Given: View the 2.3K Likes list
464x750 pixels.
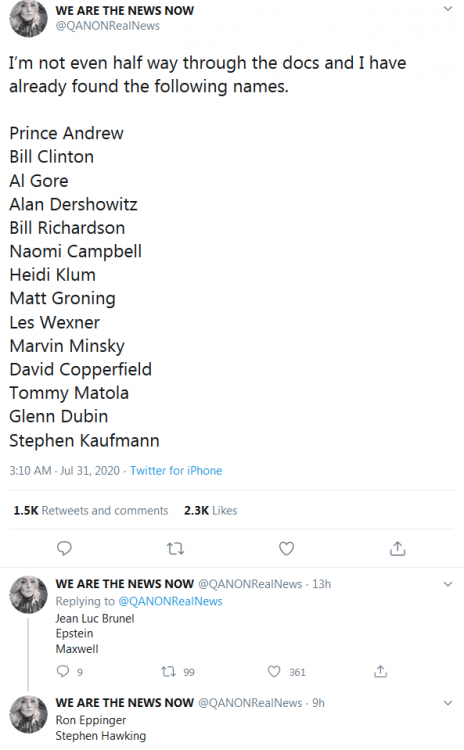Looking at the screenshot, I should click(210, 510).
